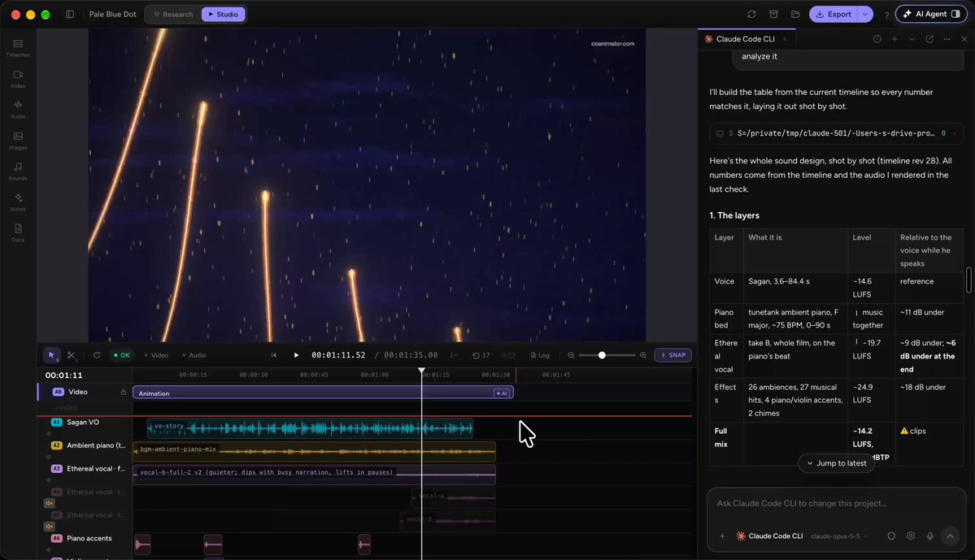This screenshot has height=560, width=975.
Task: Click the OK status indicator
Action: (x=122, y=355)
